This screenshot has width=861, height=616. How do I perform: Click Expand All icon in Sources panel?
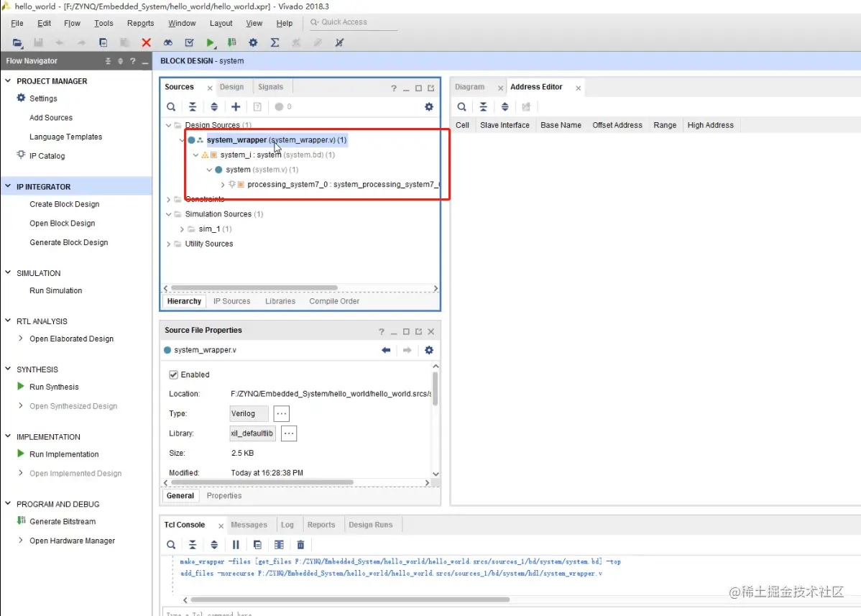pyautogui.click(x=214, y=107)
